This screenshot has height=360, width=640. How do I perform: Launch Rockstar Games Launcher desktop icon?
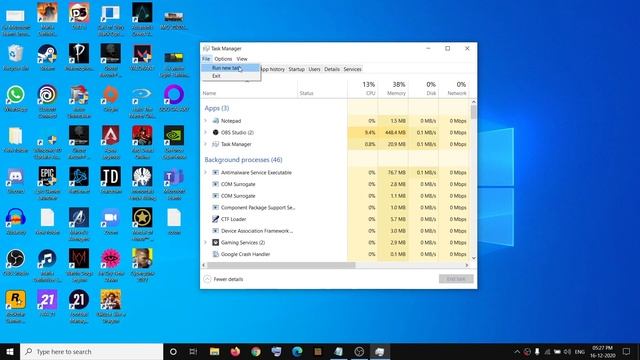point(16,307)
